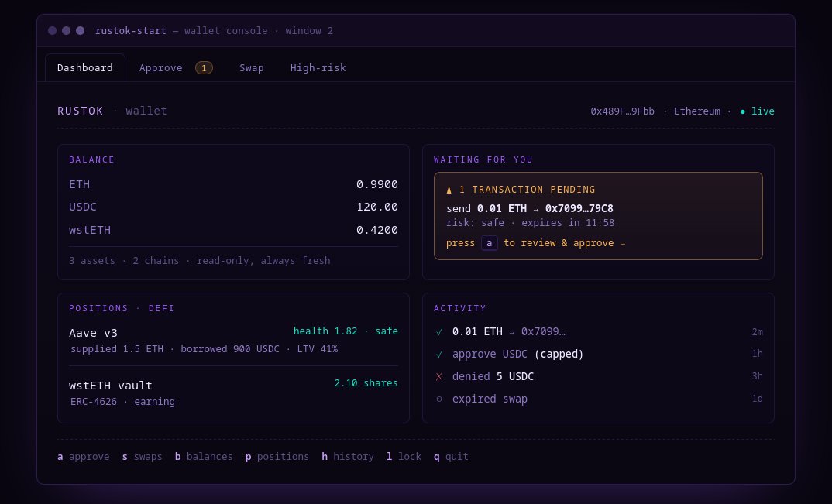This screenshot has height=504, width=832.
Task: Click 'h history' footer shortcut
Action: pyautogui.click(x=348, y=457)
